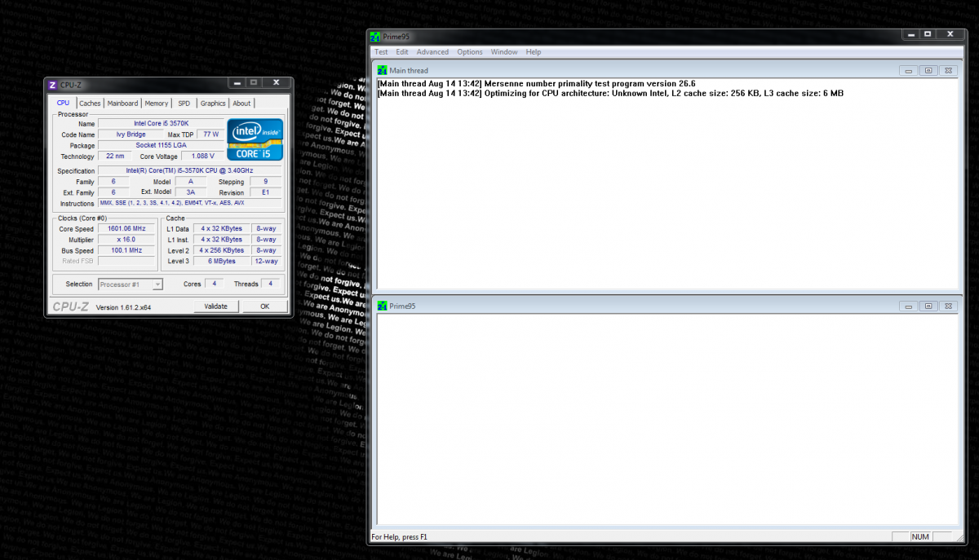Click the "Version 1.61.2.x64" text in CPU-Z
The image size is (979, 560).
[124, 307]
